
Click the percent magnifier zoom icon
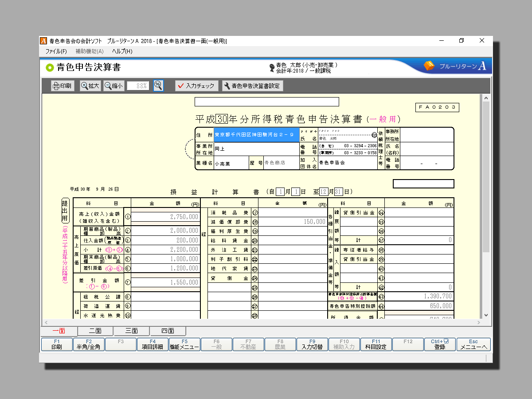click(x=158, y=86)
